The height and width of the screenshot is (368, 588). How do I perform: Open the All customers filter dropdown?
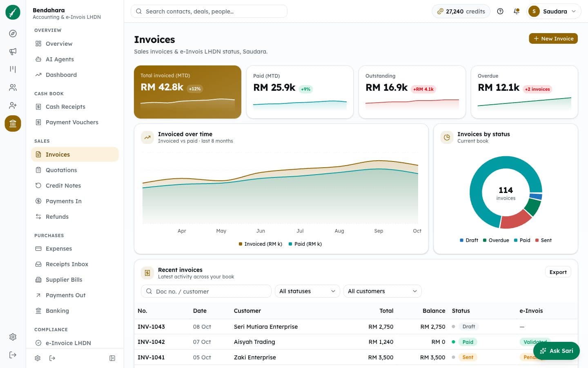pos(382,291)
